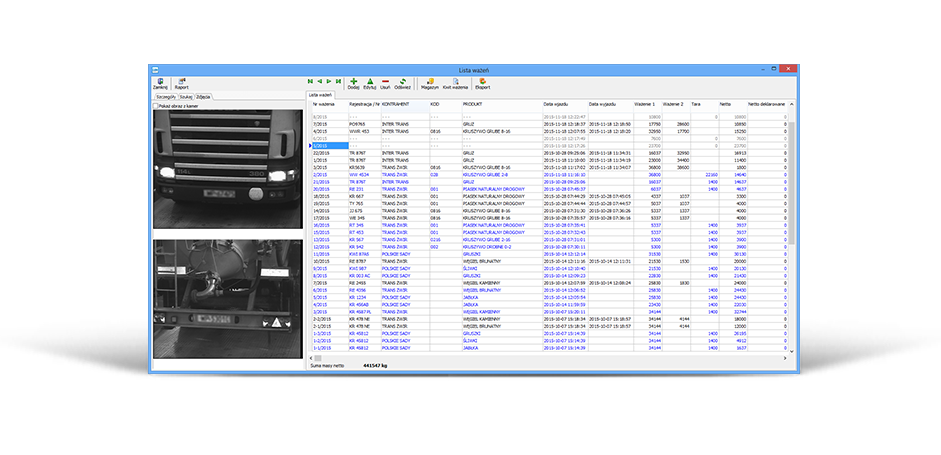Viewport: 941px width, 455px height.
Task: Export data with the Eksport icon
Action: tap(485, 82)
